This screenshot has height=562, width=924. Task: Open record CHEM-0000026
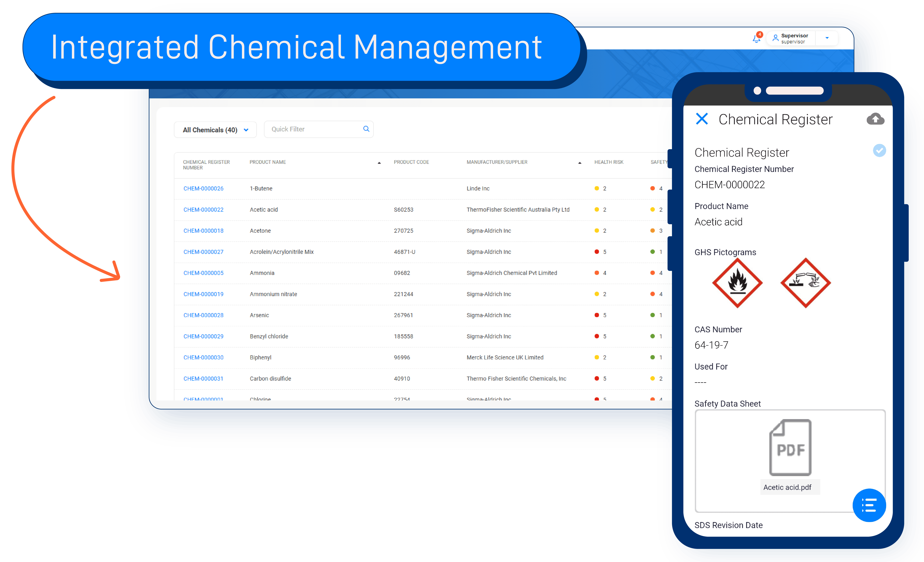[x=203, y=189]
